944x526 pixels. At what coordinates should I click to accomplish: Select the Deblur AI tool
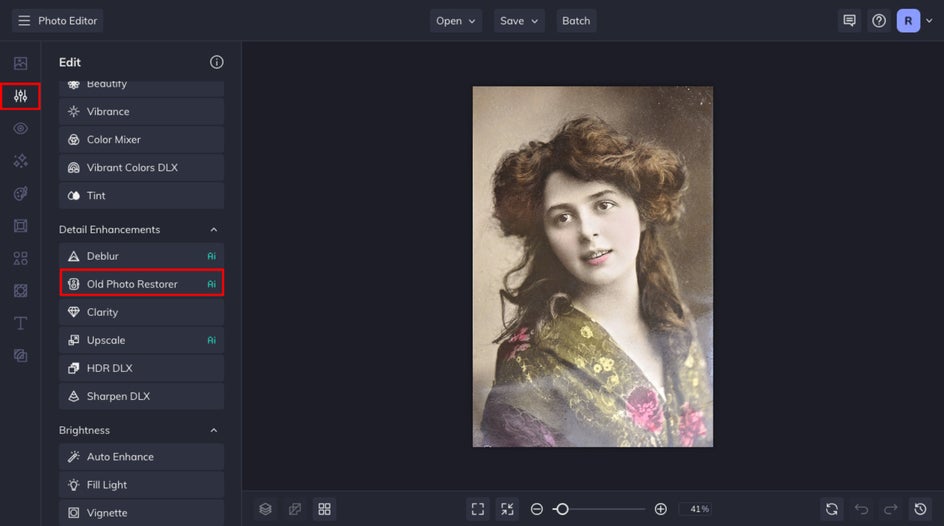pos(141,256)
